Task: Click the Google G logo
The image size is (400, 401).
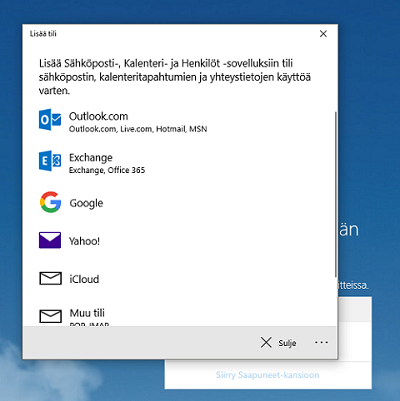Action: coord(50,202)
